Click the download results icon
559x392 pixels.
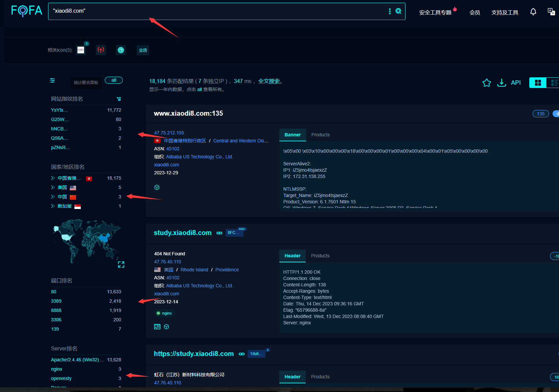pos(502,83)
